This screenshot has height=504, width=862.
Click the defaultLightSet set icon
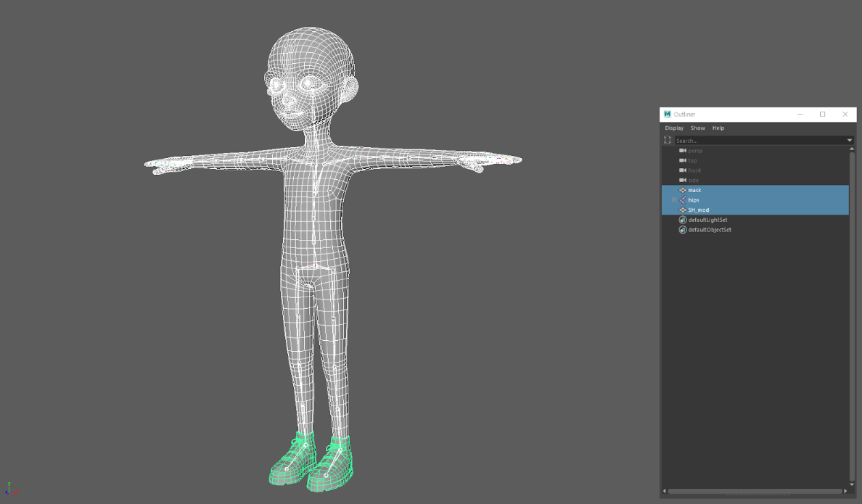(x=682, y=220)
